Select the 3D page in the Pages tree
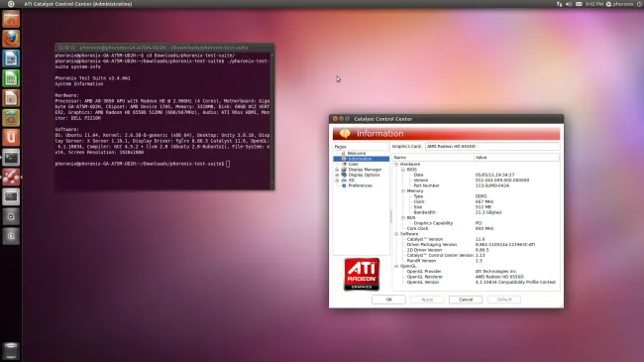 [x=351, y=181]
